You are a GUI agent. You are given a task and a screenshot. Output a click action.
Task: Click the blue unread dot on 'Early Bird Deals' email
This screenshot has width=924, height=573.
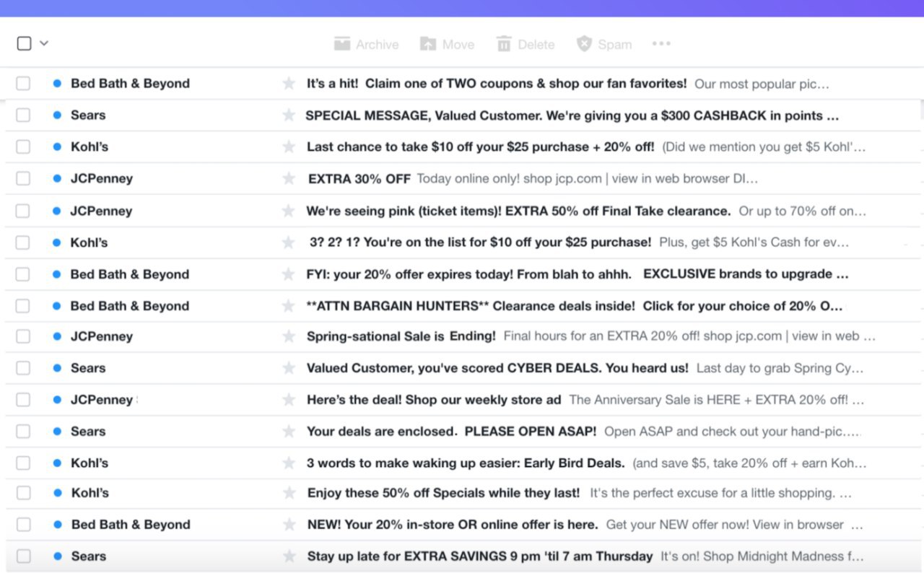[57, 463]
